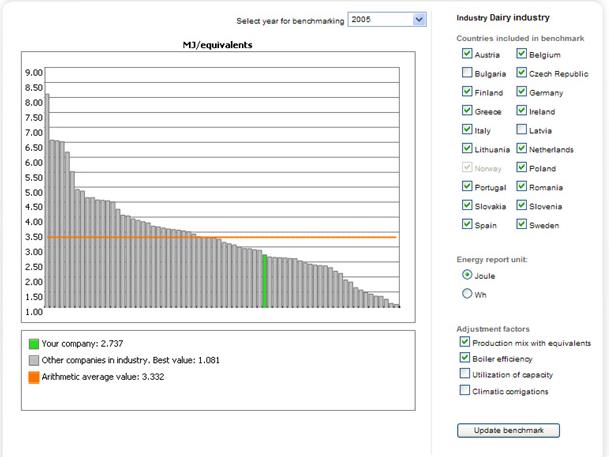The width and height of the screenshot is (609, 457).
Task: Toggle the Romania checkbox
Action: (521, 186)
